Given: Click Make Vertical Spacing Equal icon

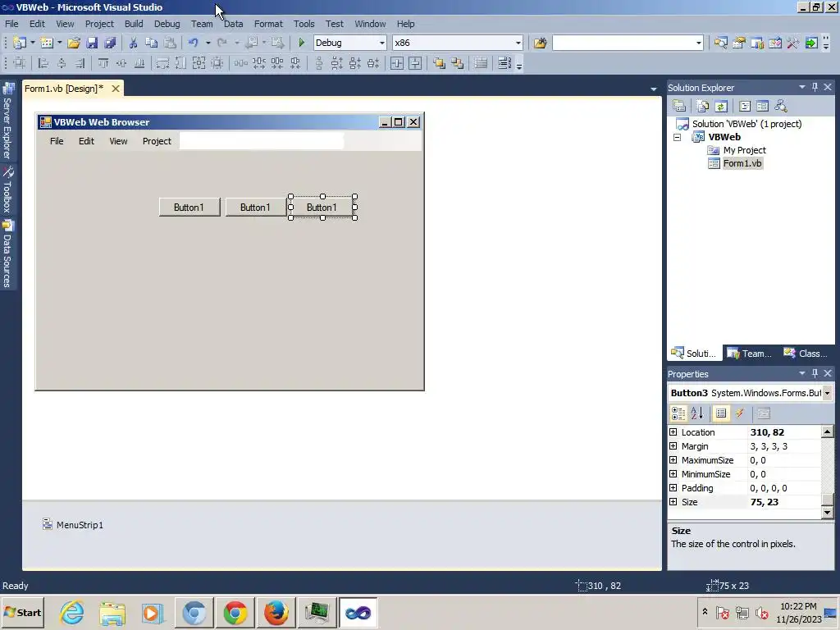Looking at the screenshot, I should click(x=319, y=63).
